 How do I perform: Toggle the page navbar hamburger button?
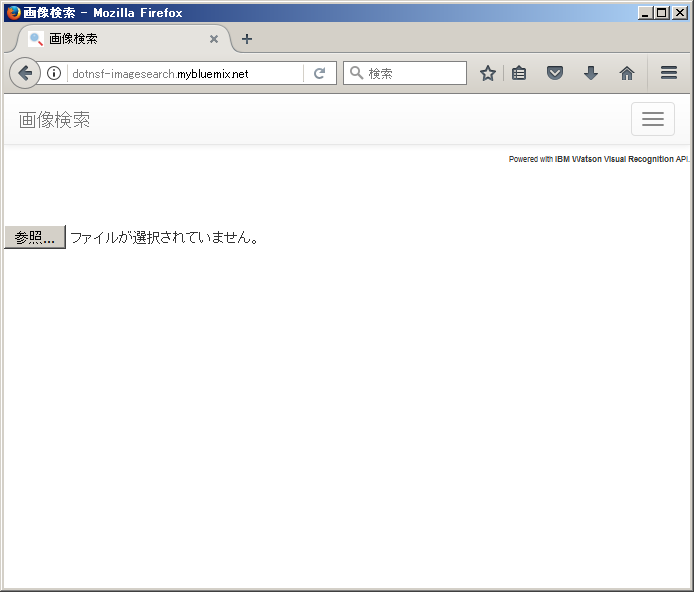click(653, 119)
